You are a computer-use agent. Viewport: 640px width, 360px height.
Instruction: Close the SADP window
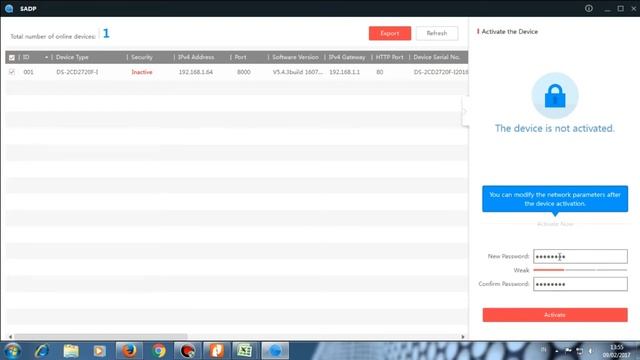click(633, 9)
